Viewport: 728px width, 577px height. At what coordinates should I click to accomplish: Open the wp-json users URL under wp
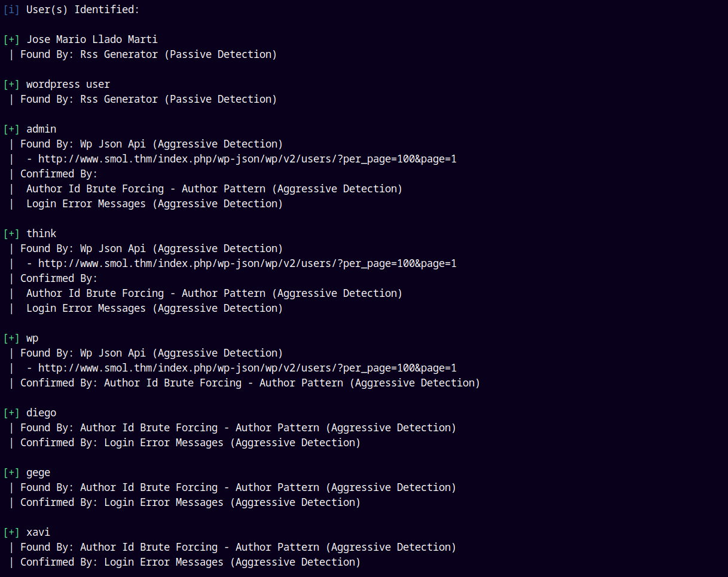247,368
